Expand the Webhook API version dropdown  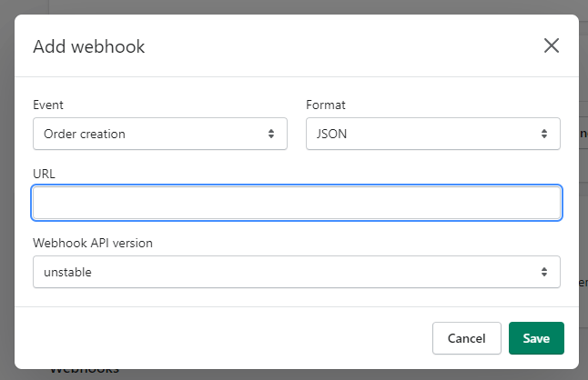[x=296, y=272]
